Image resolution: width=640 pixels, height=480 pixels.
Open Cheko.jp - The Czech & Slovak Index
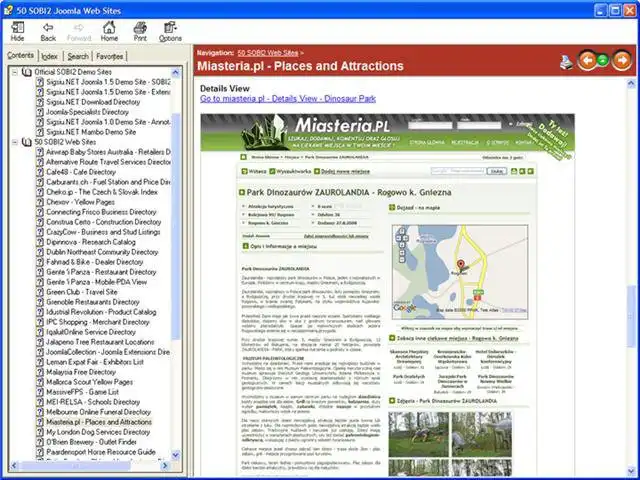click(x=102, y=192)
